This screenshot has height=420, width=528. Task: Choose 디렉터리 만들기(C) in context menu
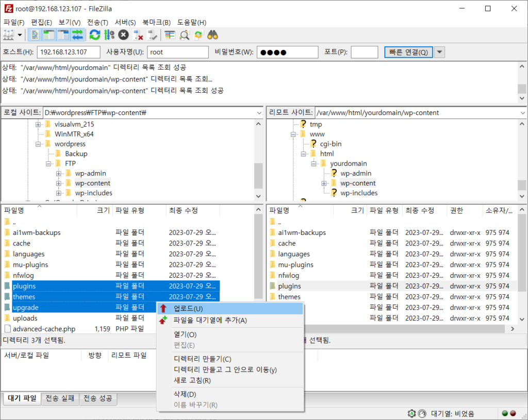point(230,359)
